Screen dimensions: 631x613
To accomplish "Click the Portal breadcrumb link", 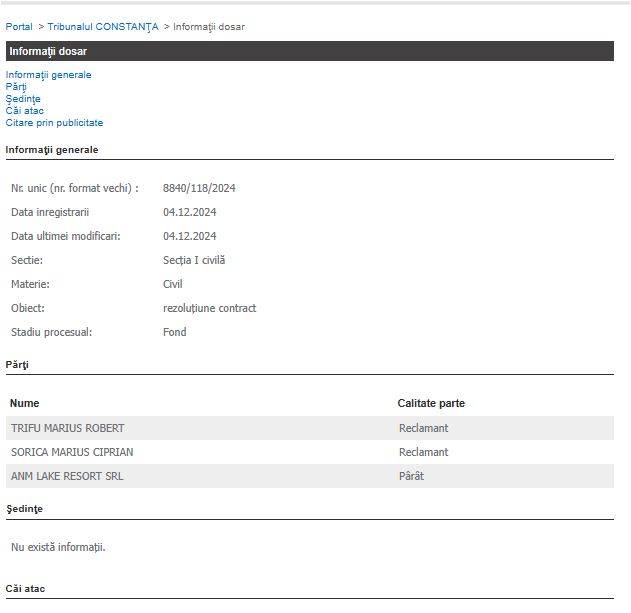I will click(19, 26).
